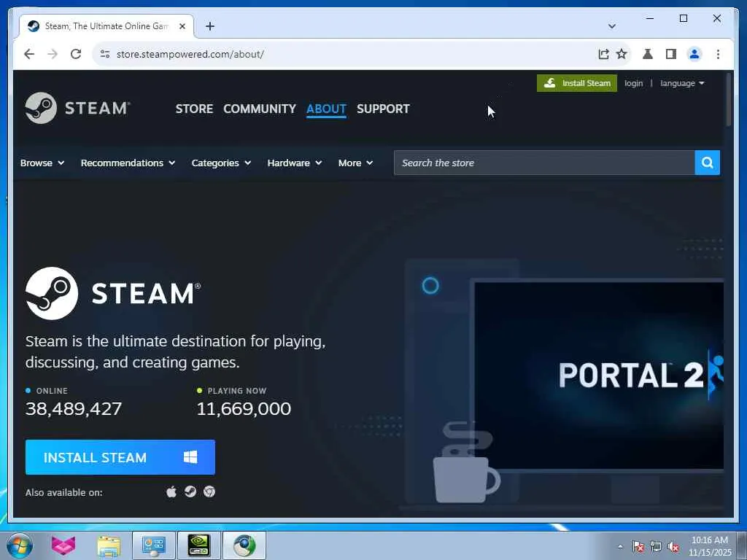Expand the Browse dropdown
The width and height of the screenshot is (747, 560).
click(x=42, y=163)
